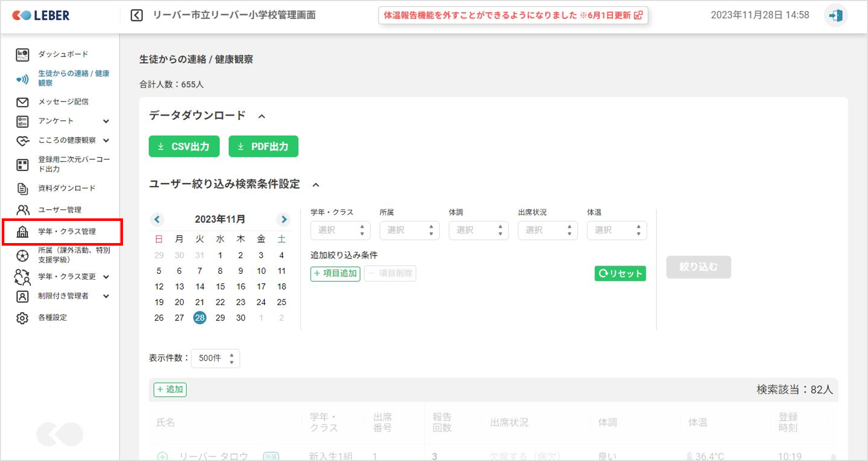Expand the アンケート submenu

[106, 121]
